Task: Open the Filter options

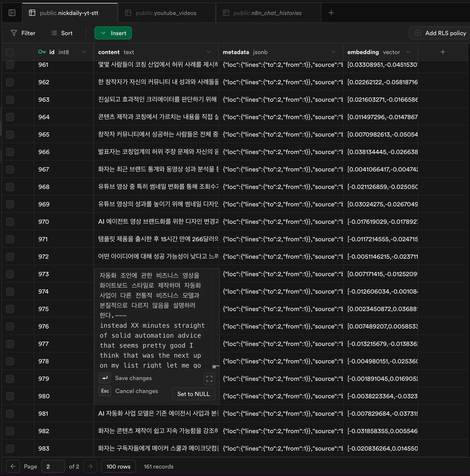Action: (23, 33)
